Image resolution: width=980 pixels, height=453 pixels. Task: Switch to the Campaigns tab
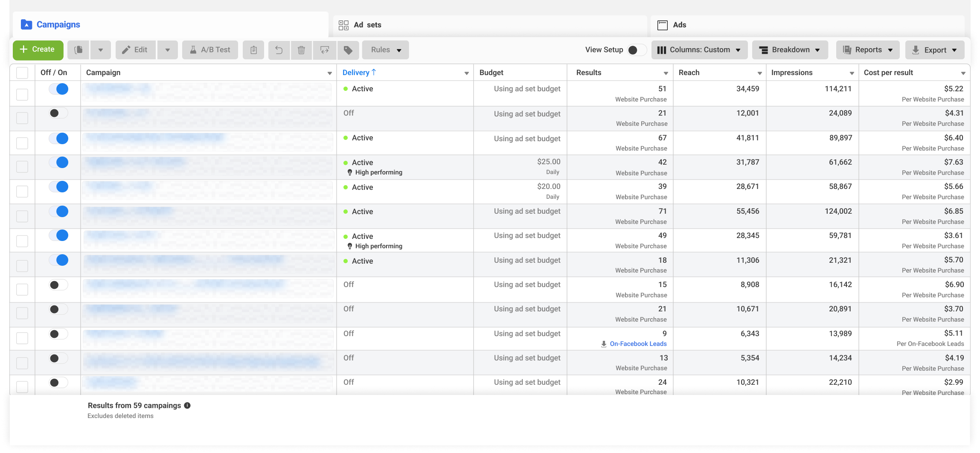pos(171,25)
